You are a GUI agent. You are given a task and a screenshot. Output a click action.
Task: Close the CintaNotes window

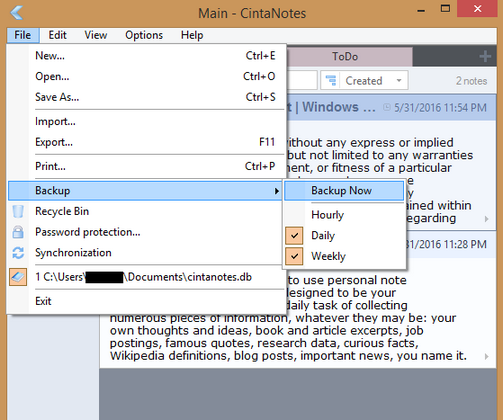click(x=477, y=9)
